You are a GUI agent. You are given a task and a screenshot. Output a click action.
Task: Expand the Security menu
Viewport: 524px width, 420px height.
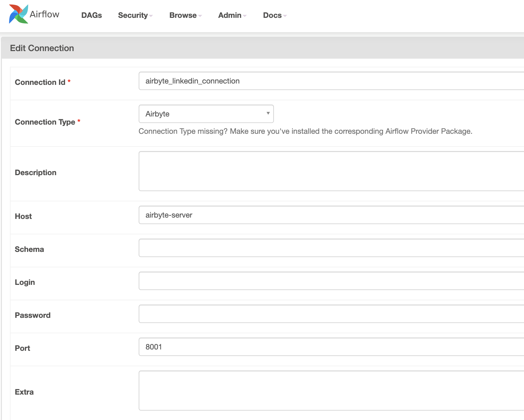point(135,15)
